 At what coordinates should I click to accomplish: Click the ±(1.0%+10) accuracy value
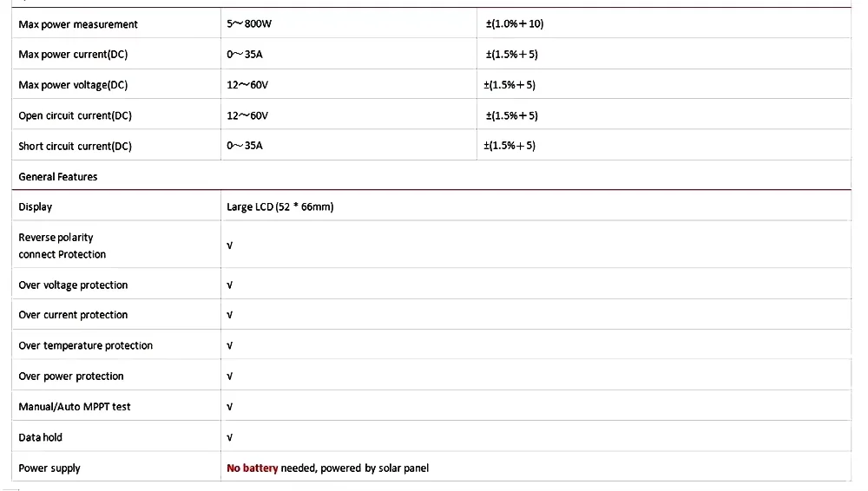(x=515, y=23)
